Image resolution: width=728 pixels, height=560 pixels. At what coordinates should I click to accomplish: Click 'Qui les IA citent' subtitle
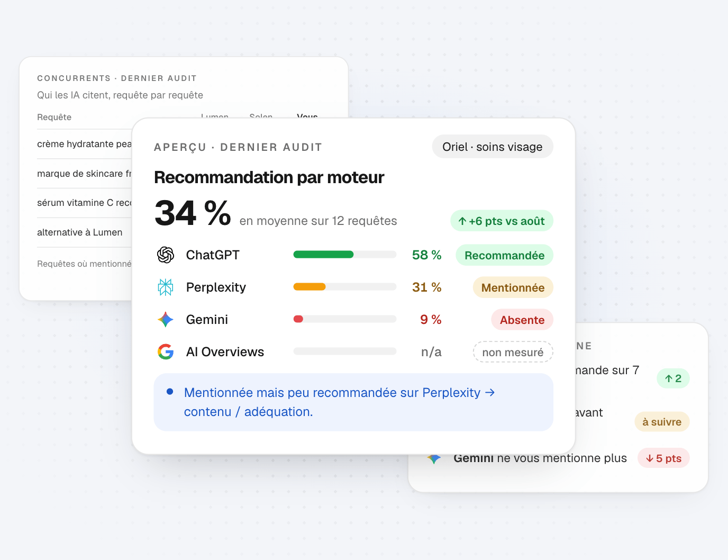pyautogui.click(x=120, y=95)
